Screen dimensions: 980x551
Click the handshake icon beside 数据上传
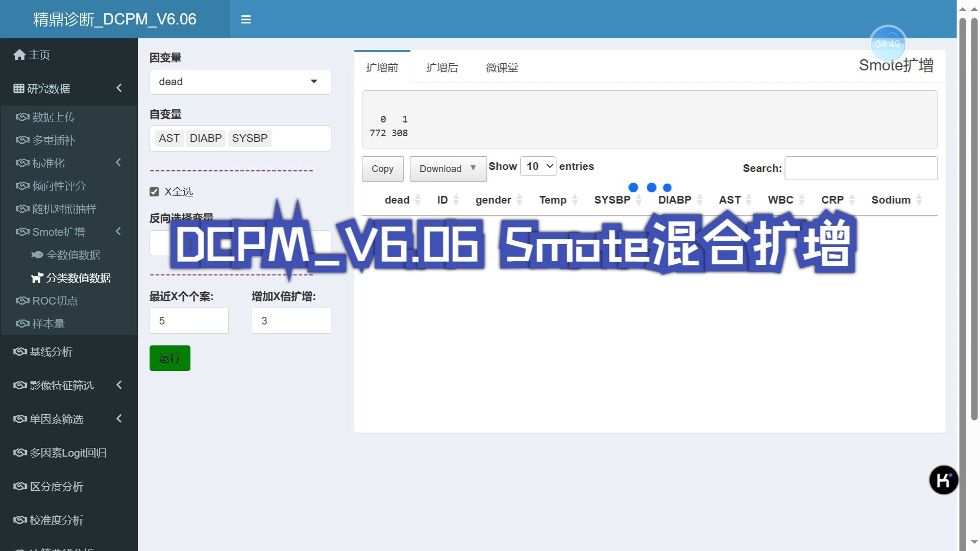click(x=22, y=117)
